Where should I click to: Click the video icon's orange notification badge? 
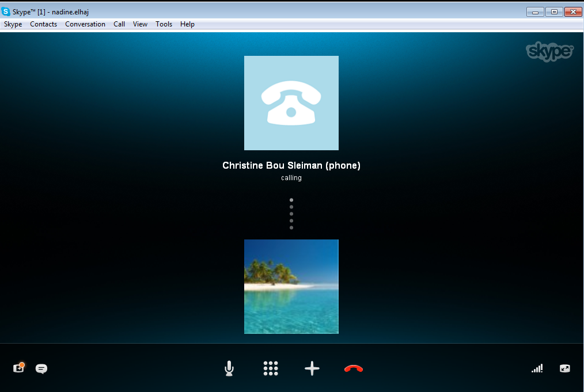click(22, 364)
